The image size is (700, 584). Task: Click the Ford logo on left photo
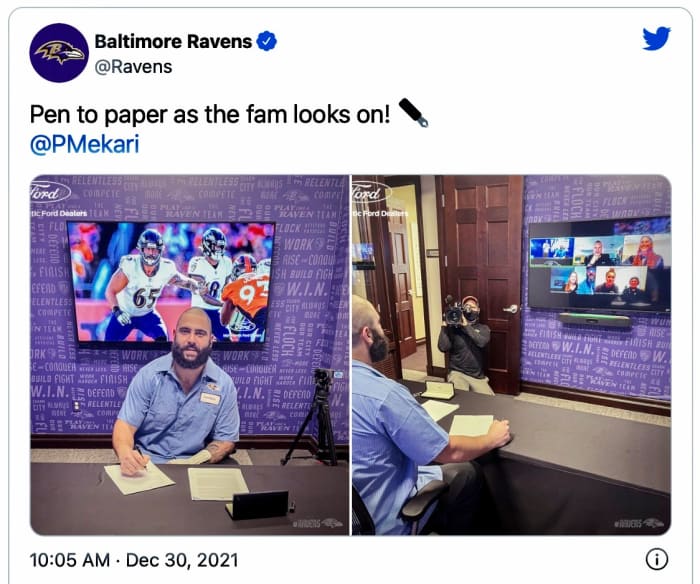coord(50,192)
